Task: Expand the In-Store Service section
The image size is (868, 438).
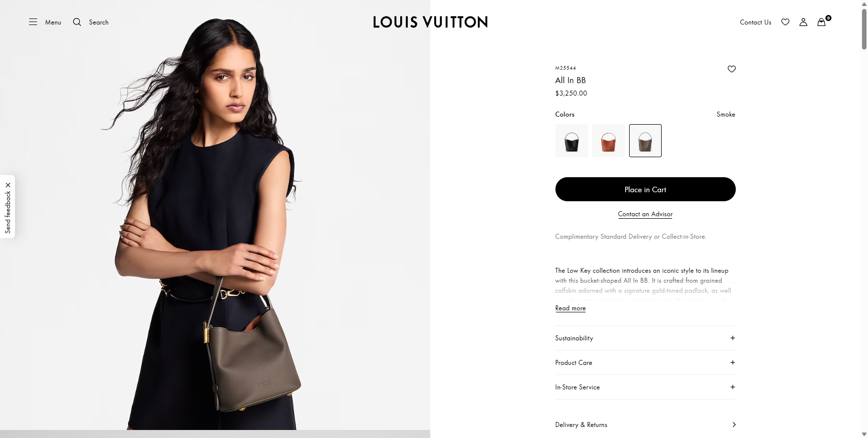Action: click(645, 387)
